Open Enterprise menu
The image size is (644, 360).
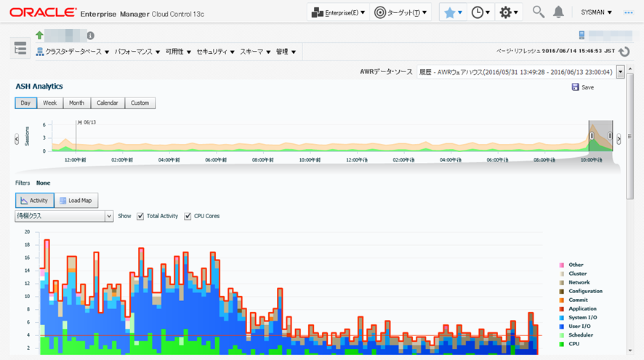[x=339, y=13]
